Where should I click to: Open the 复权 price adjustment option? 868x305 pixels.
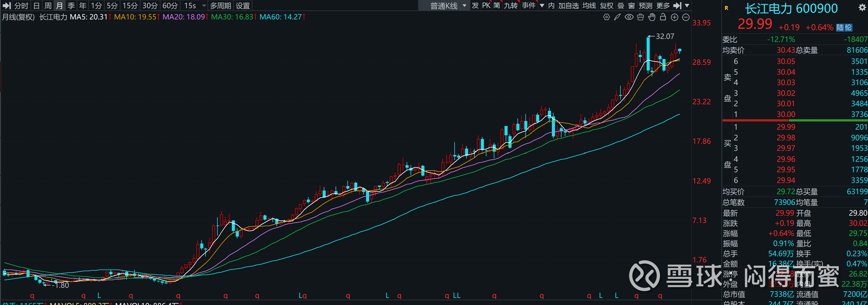pos(607,5)
